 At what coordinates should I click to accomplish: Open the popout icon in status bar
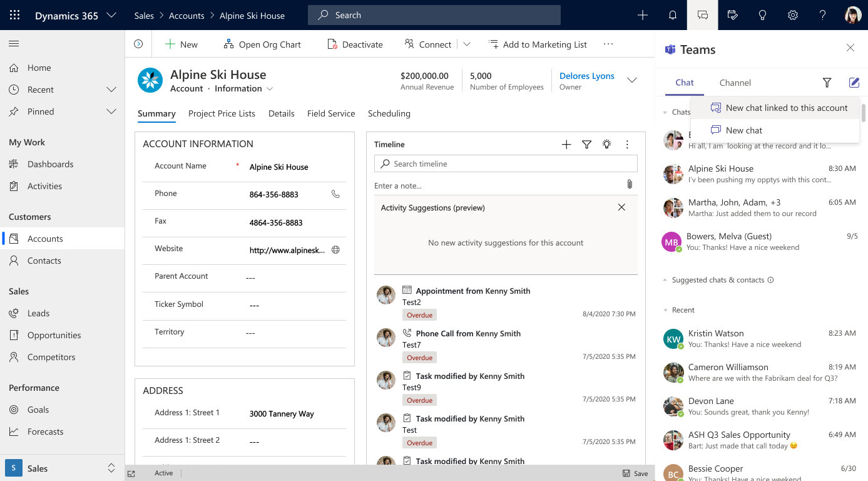pyautogui.click(x=131, y=473)
